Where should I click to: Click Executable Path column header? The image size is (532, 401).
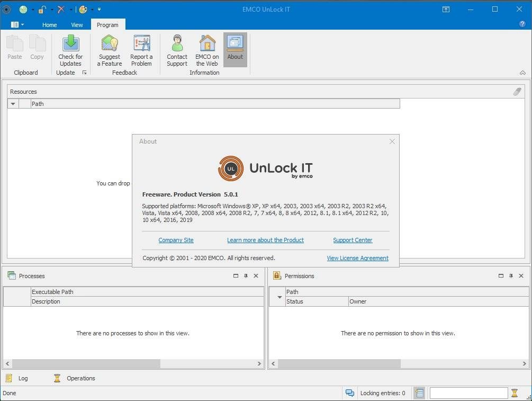pyautogui.click(x=147, y=292)
